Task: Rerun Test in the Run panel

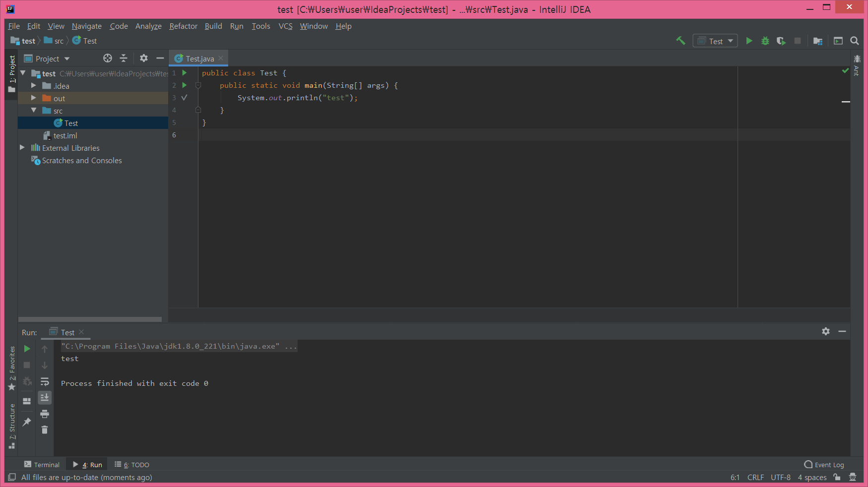Action: click(x=27, y=349)
